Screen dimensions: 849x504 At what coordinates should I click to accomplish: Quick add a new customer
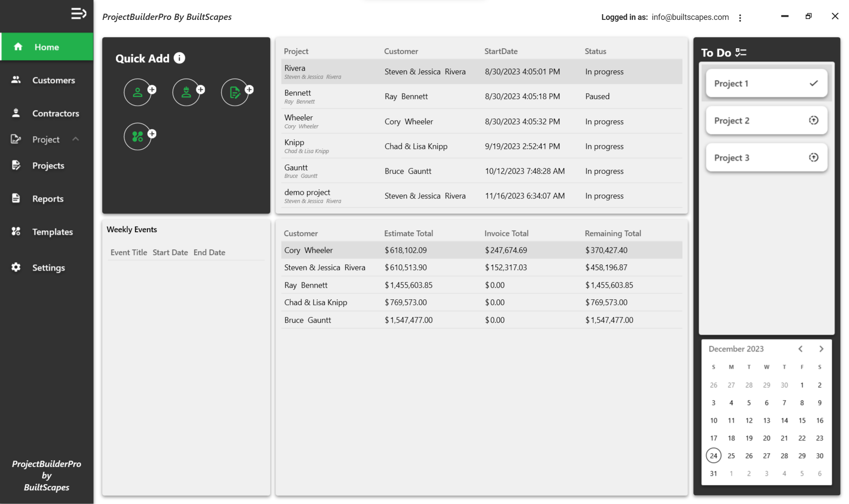[x=138, y=92]
